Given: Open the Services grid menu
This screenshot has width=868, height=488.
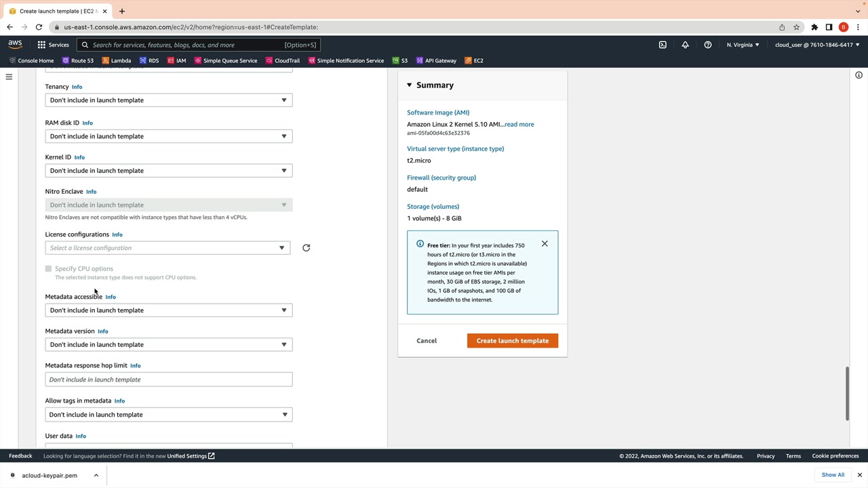Looking at the screenshot, I should (x=53, y=45).
